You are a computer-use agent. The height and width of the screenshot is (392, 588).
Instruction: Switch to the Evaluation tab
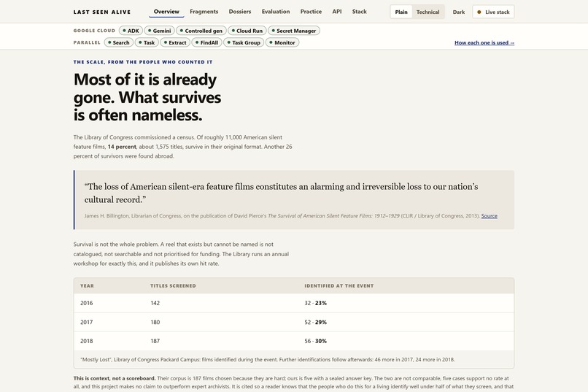pyautogui.click(x=276, y=12)
